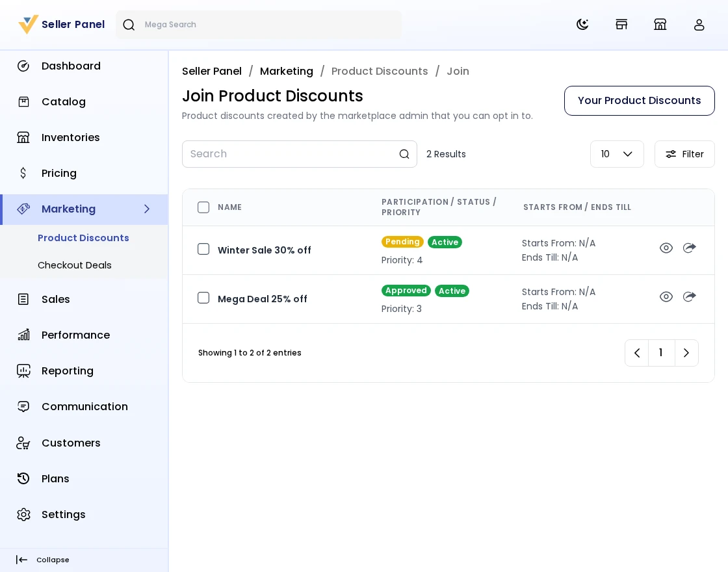The image size is (728, 572).
Task: Click page number 1 button
Action: click(x=661, y=353)
